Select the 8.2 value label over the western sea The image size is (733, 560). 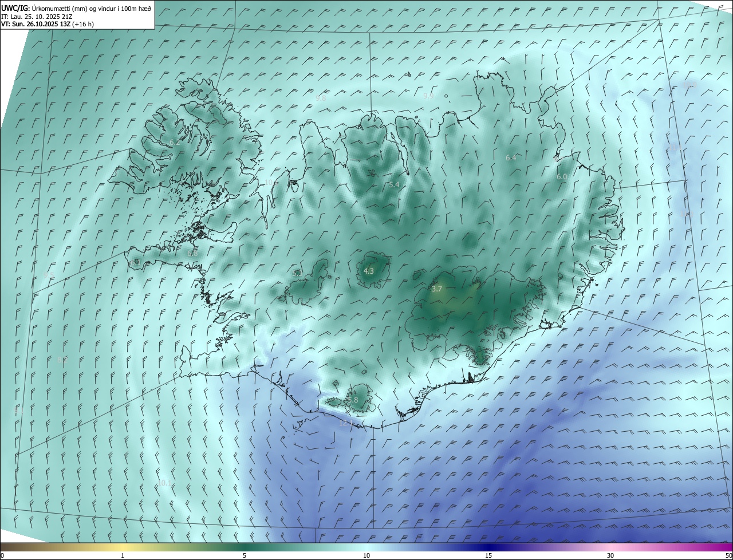(x=62, y=360)
